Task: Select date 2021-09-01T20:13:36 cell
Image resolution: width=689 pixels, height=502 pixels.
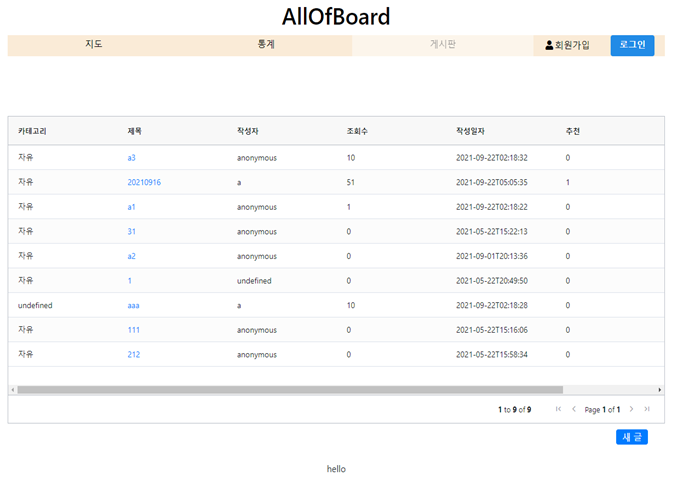Action: pyautogui.click(x=492, y=256)
